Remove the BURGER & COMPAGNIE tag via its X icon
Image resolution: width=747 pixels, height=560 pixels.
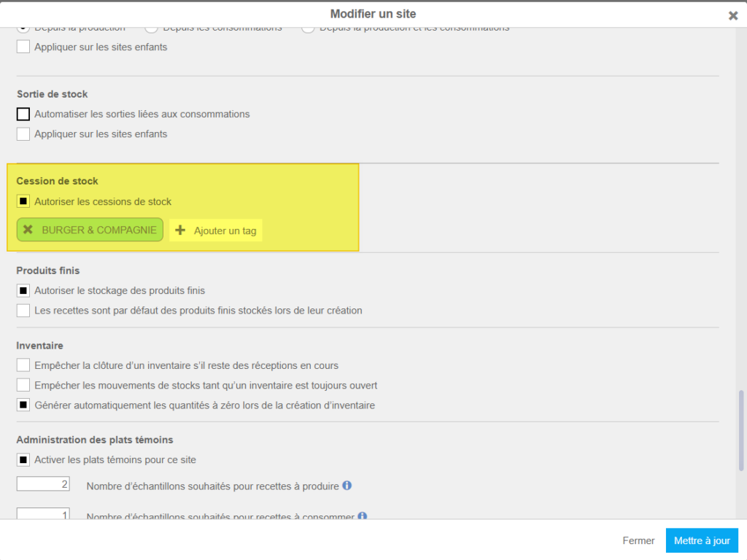coord(28,230)
